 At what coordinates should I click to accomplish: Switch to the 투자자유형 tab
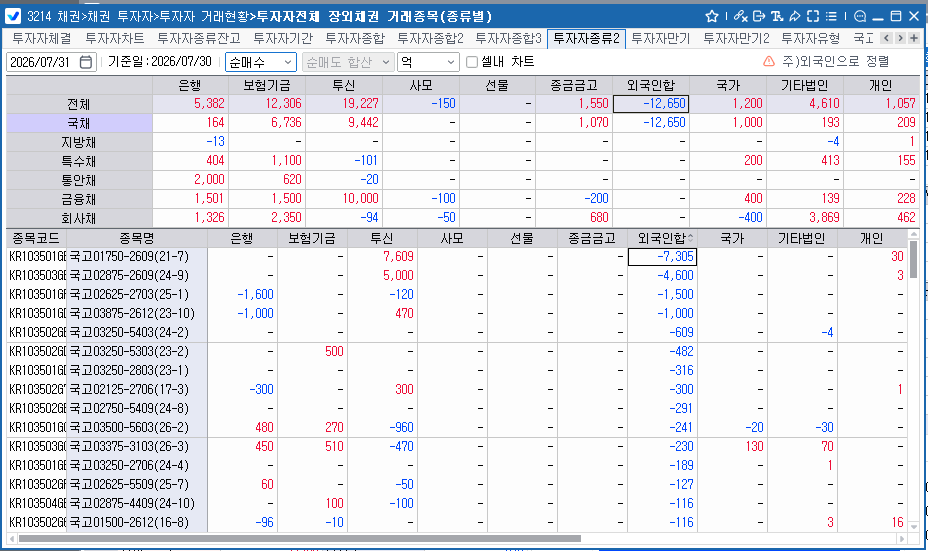[x=811, y=38]
